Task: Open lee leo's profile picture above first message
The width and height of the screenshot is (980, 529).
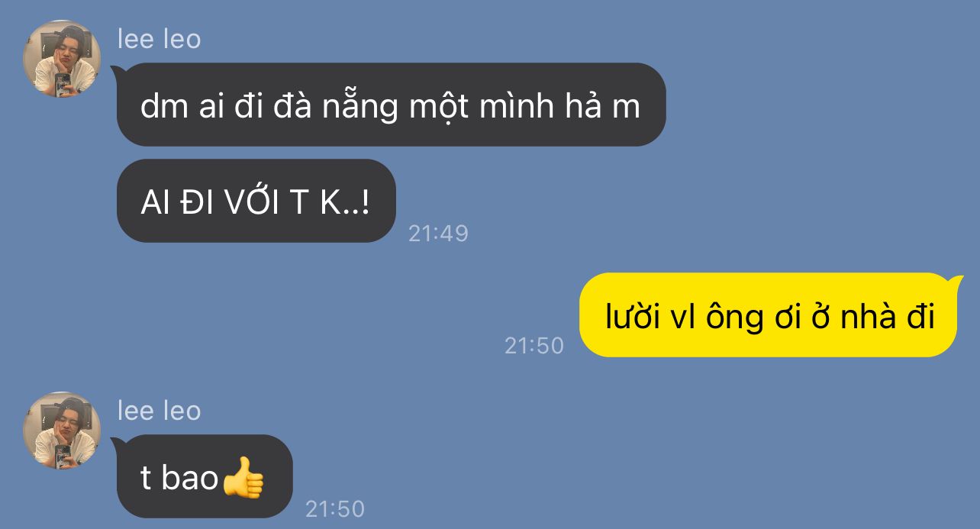Action: (x=62, y=58)
